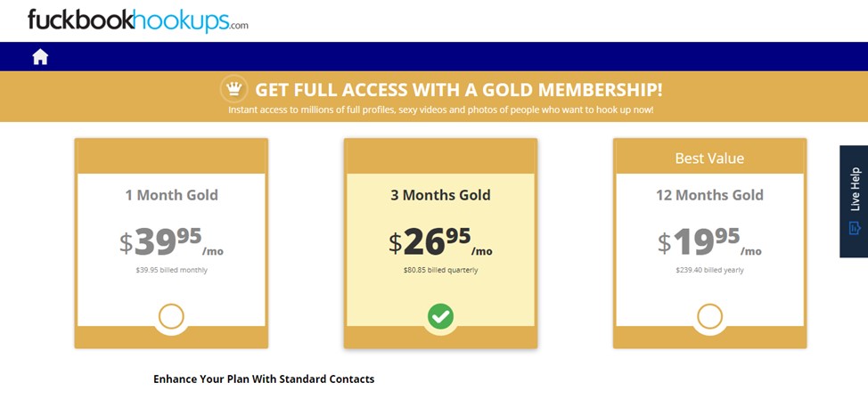The image size is (868, 399).
Task: Click the 1 Month Gold plan title
Action: (x=172, y=195)
